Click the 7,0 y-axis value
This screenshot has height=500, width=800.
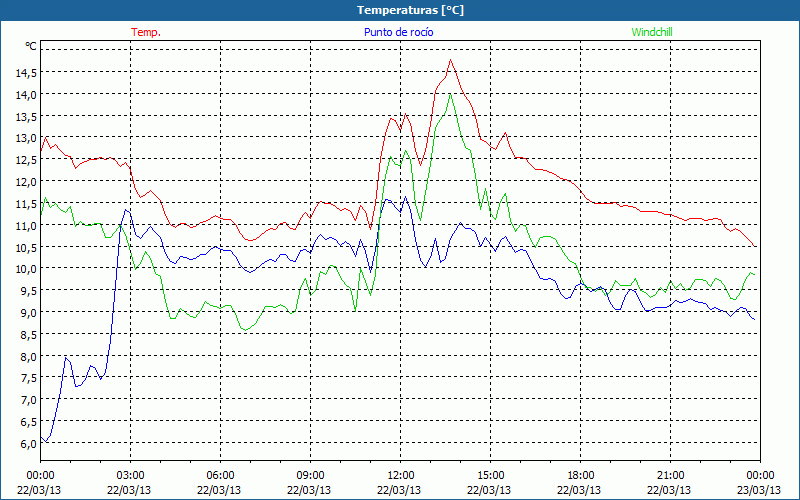pos(28,400)
